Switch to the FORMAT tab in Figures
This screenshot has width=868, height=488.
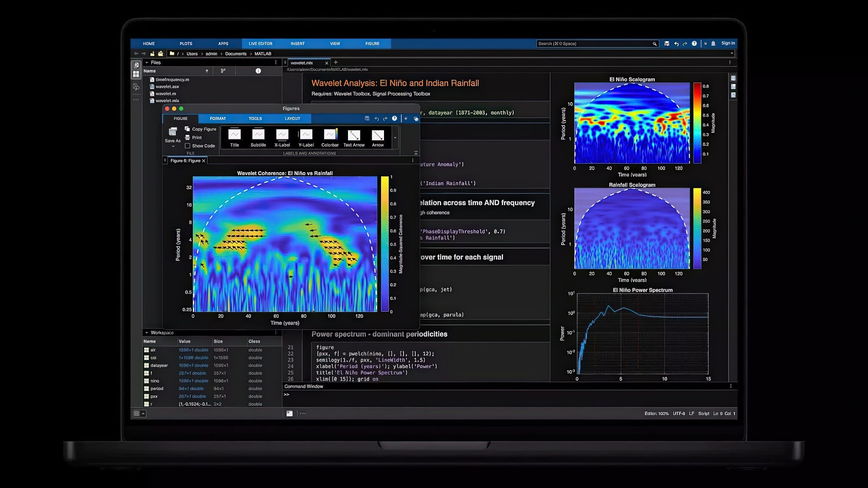218,119
